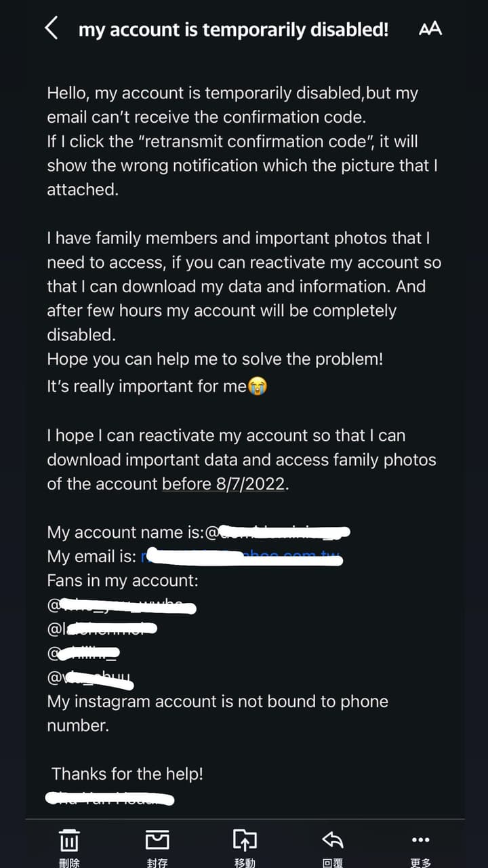Viewport: 488px width, 868px height.
Task: Open the three-dots more icon
Action: (x=421, y=840)
